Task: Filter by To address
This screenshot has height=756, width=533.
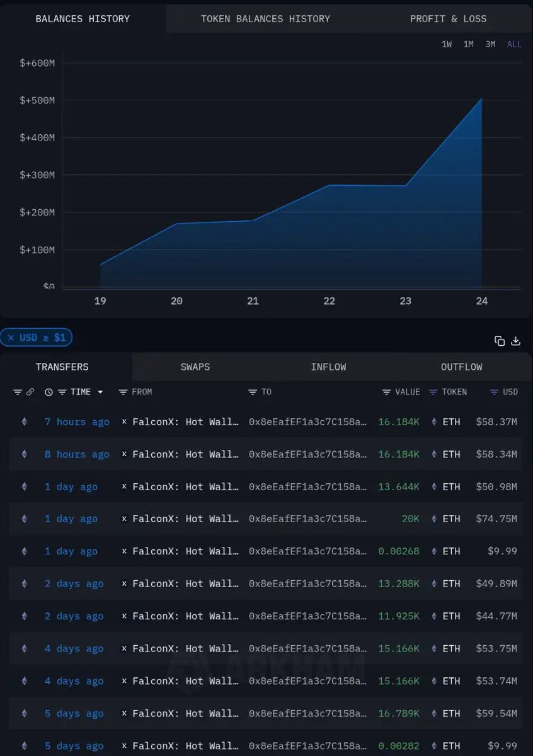Action: tap(253, 392)
